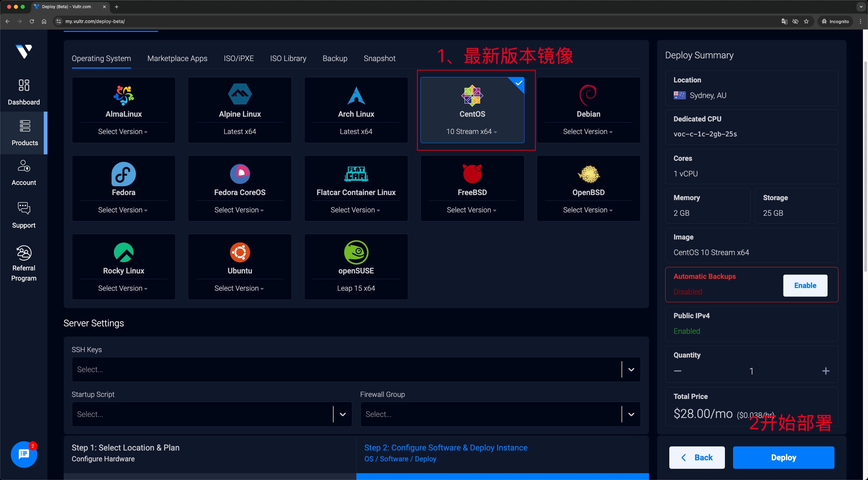This screenshot has height=480, width=868.
Task: Select the Ubuntu operating system logo
Action: tap(240, 253)
